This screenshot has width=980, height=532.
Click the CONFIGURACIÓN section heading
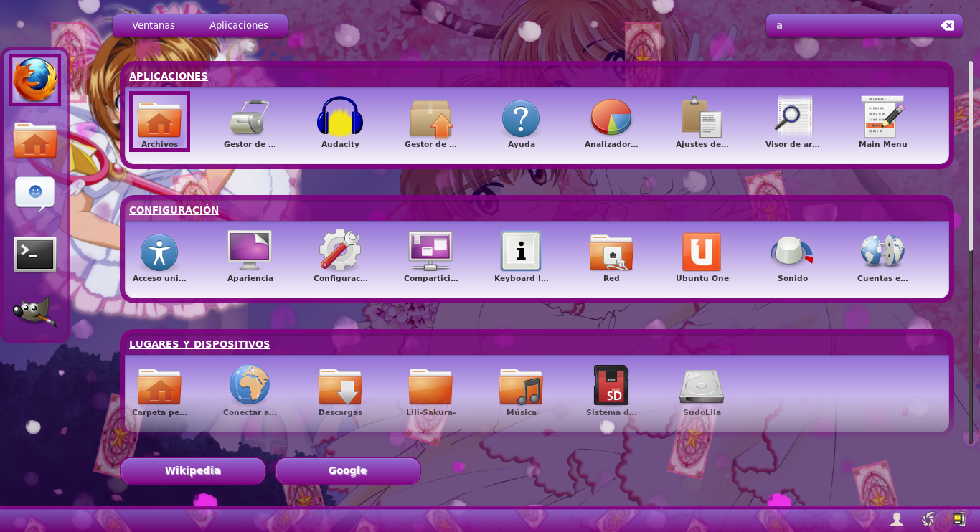pyautogui.click(x=174, y=210)
